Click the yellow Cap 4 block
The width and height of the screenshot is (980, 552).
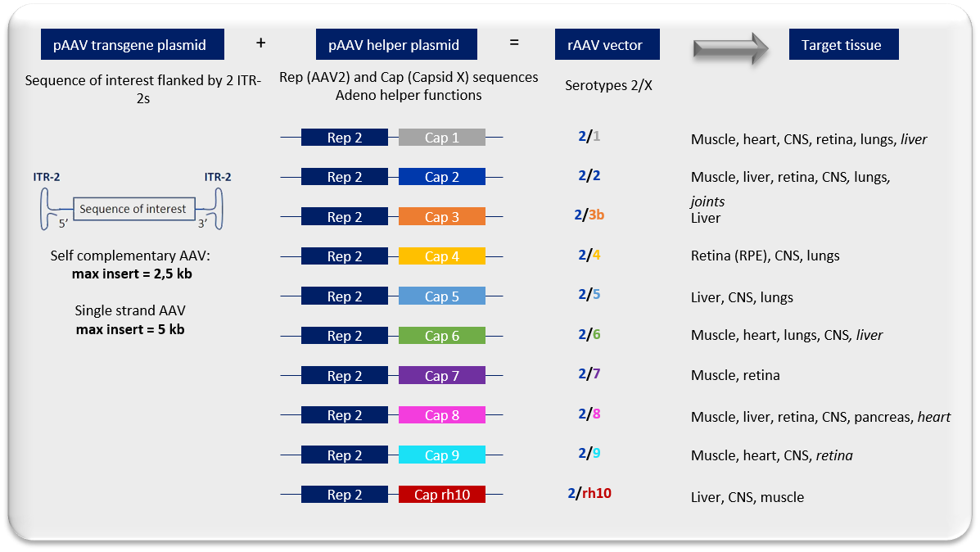point(441,256)
